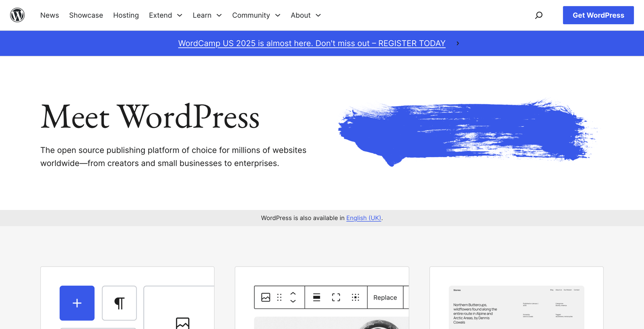644x329 pixels.
Task: Click the dotted grid position icon
Action: (355, 297)
